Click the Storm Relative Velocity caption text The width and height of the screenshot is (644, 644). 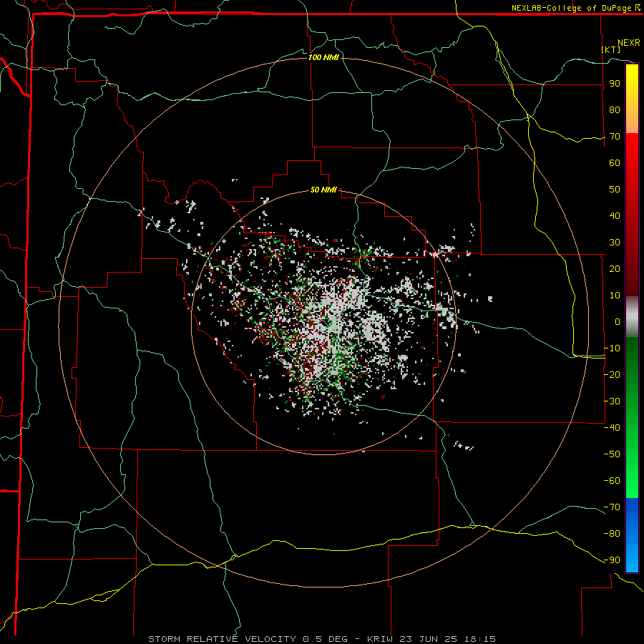coord(322,639)
